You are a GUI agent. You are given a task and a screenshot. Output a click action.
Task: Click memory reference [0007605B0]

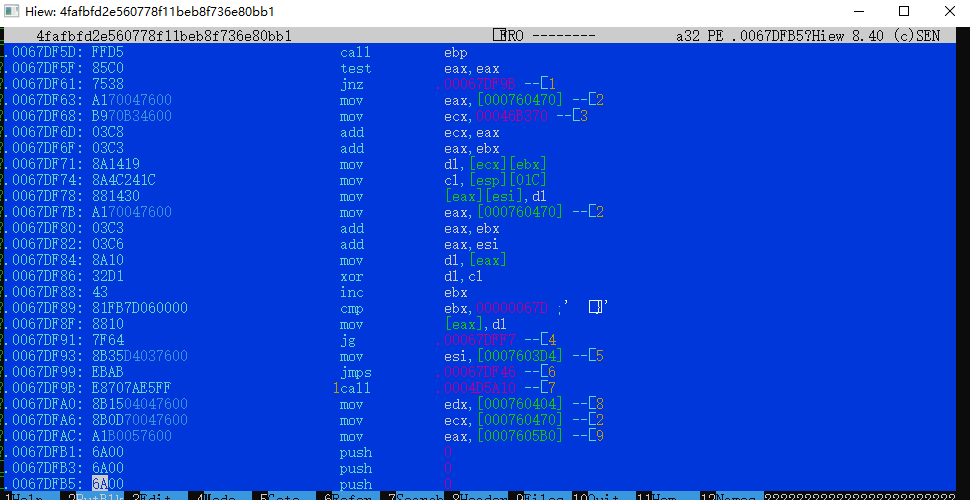[519, 437]
